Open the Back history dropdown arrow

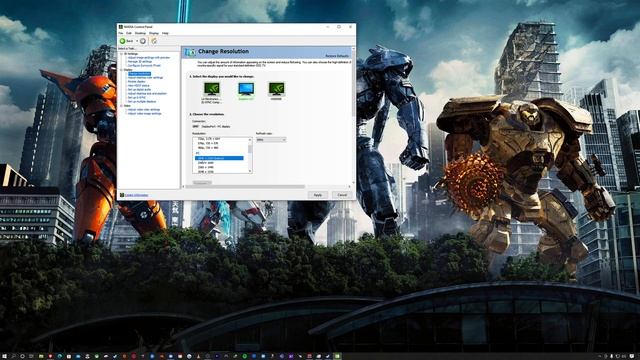tap(137, 41)
